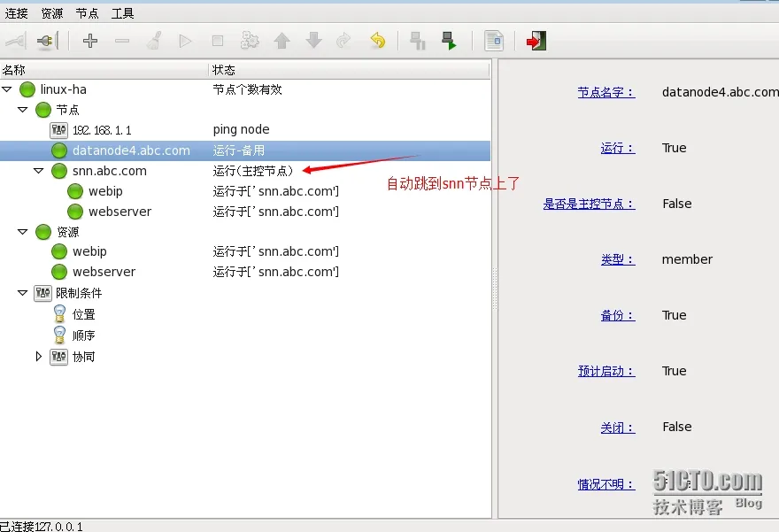This screenshot has width=779, height=532.
Task: Click the 运行(主控节点) status text
Action: coord(253,171)
